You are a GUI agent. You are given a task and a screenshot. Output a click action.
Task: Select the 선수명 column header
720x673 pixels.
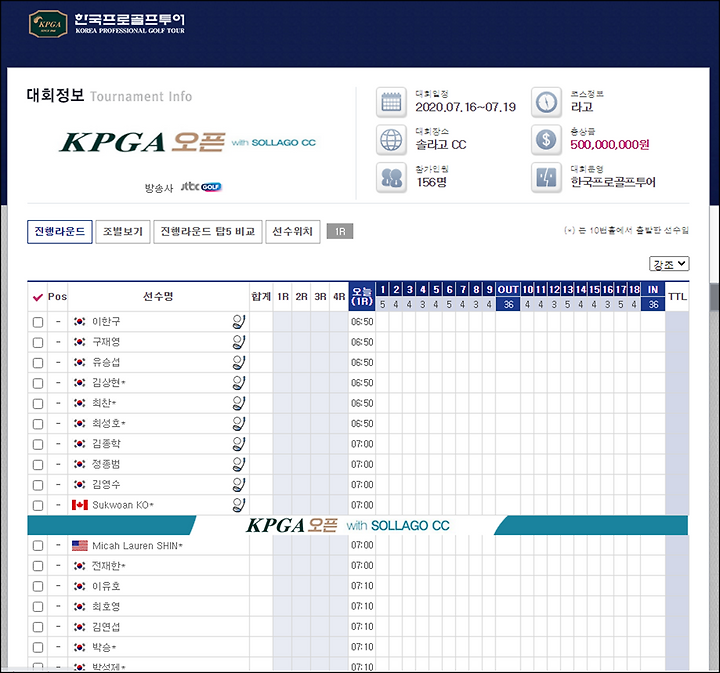(x=158, y=297)
